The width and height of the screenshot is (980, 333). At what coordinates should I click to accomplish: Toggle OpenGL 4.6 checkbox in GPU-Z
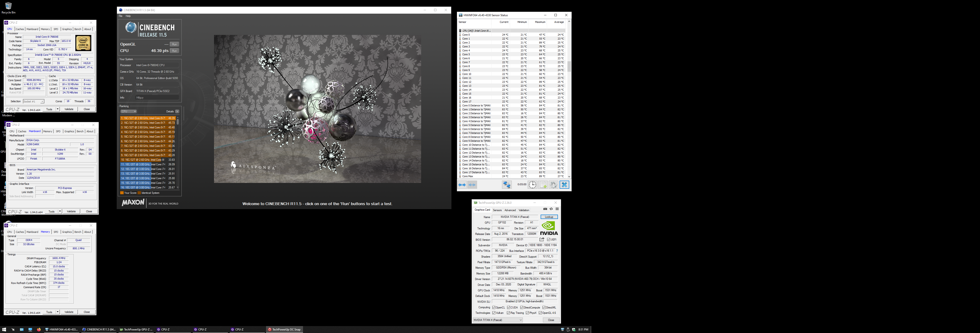click(x=540, y=313)
